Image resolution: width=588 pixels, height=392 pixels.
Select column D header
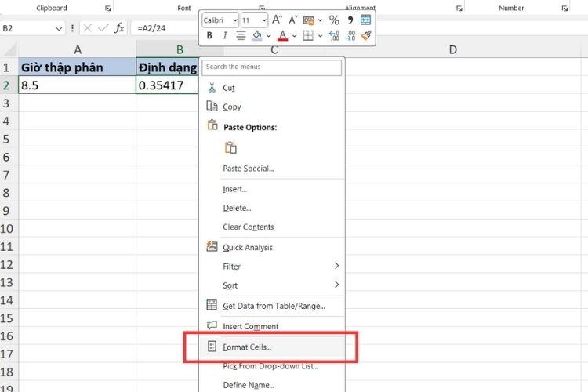coord(453,49)
